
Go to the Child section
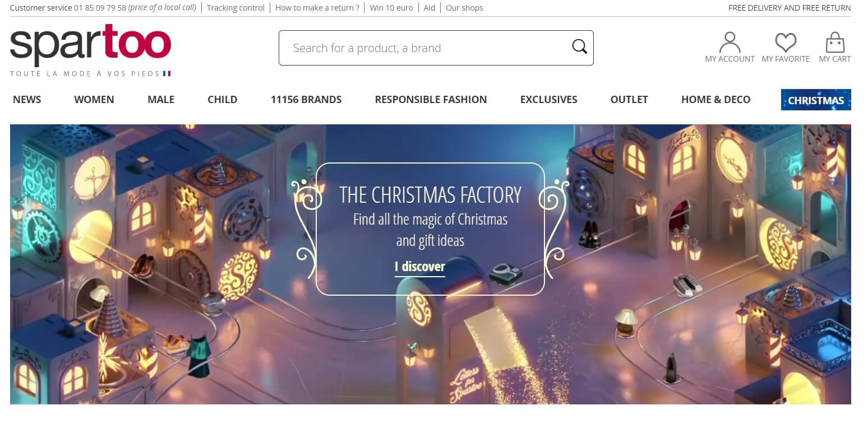(x=223, y=100)
